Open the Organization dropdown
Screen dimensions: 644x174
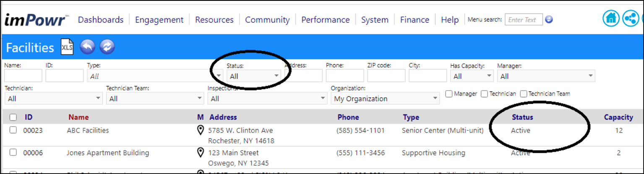pos(385,99)
